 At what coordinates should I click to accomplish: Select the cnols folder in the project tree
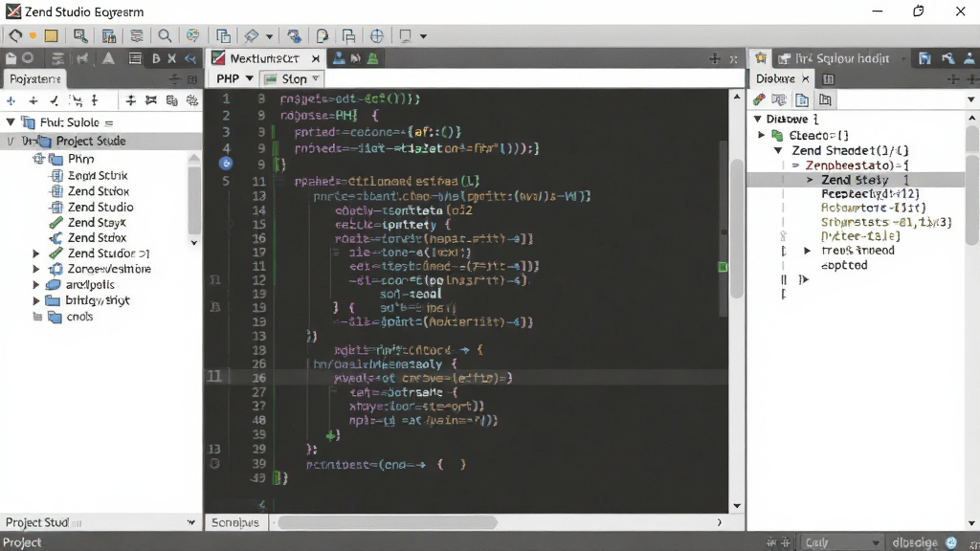79,317
